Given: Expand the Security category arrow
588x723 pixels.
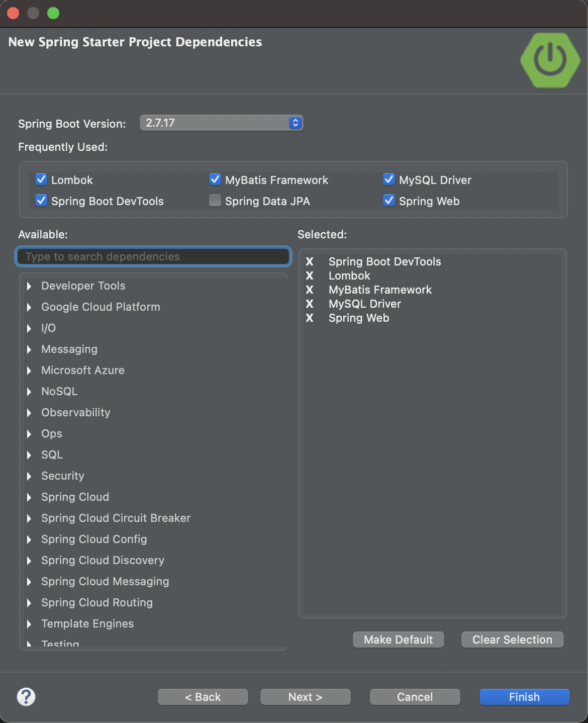Looking at the screenshot, I should pyautogui.click(x=29, y=476).
